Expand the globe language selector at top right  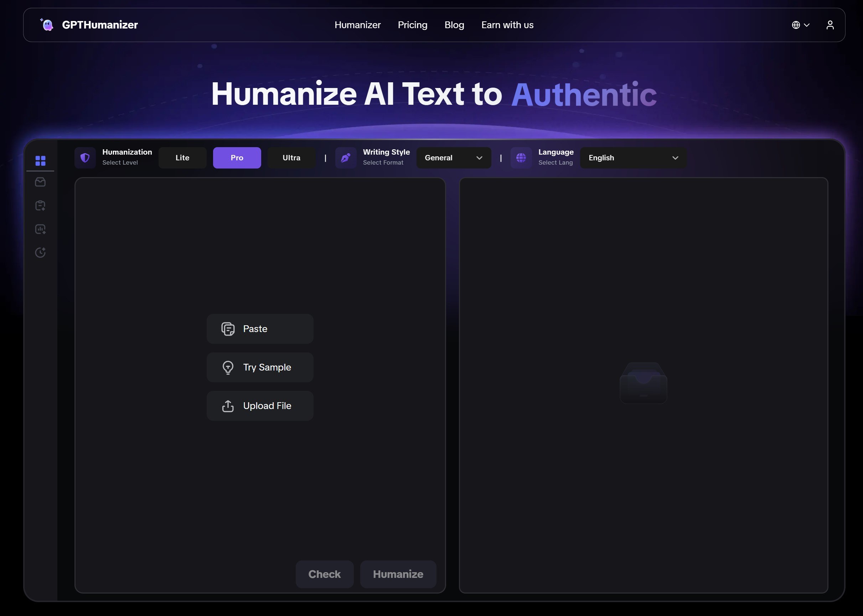coord(800,24)
